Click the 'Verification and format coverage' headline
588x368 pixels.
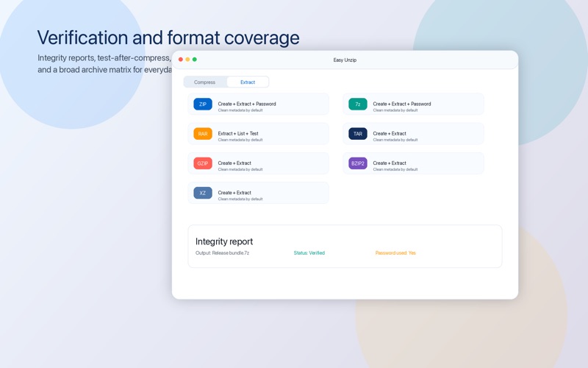(168, 38)
